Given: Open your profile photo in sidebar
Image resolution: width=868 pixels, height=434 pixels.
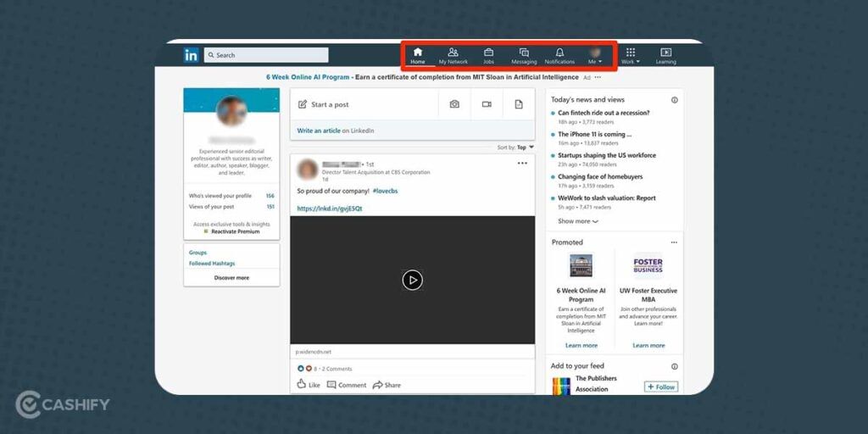Looking at the screenshot, I should pos(231,110).
